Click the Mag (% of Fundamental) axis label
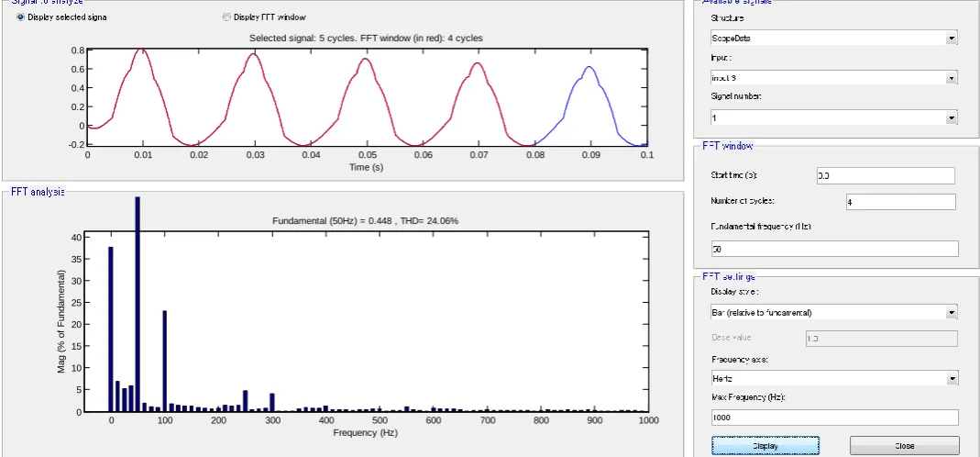This screenshot has height=457, width=980. coord(61,322)
